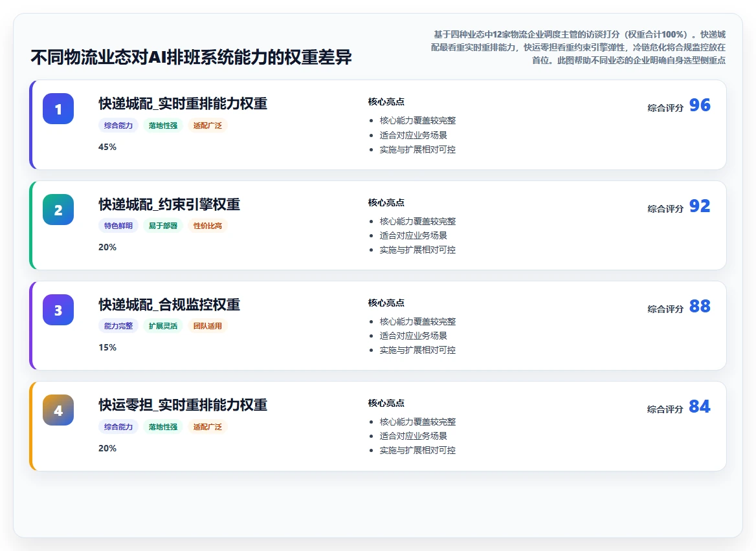Image resolution: width=756 pixels, height=551 pixels.
Task: Select 综合能力 tag in 快运零担 card
Action: [118, 427]
